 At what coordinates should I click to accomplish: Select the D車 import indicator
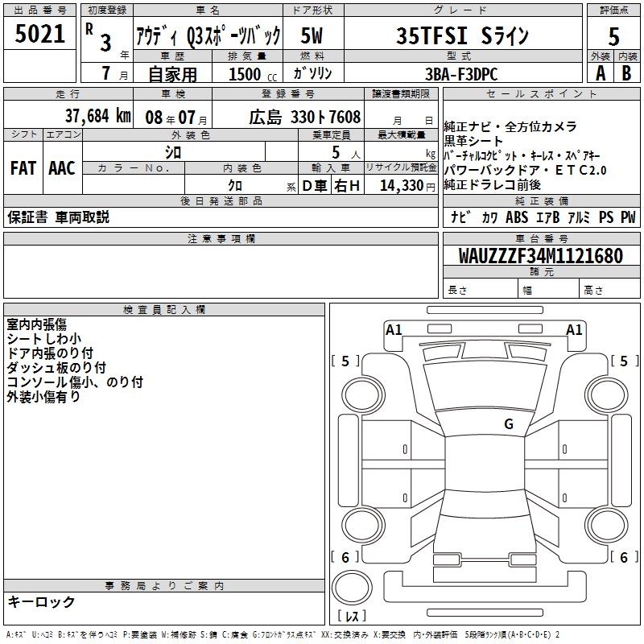315,186
